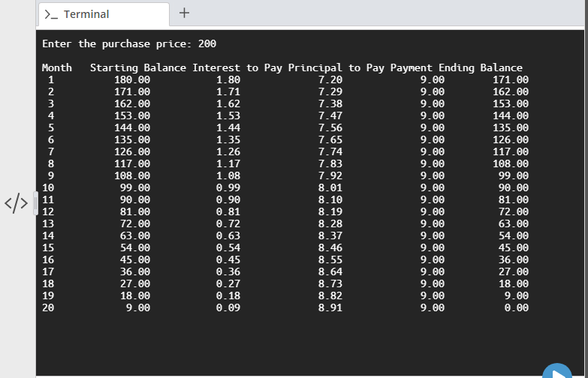This screenshot has height=378, width=588.
Task: Click the principal value 8.10
Action: click(330, 199)
